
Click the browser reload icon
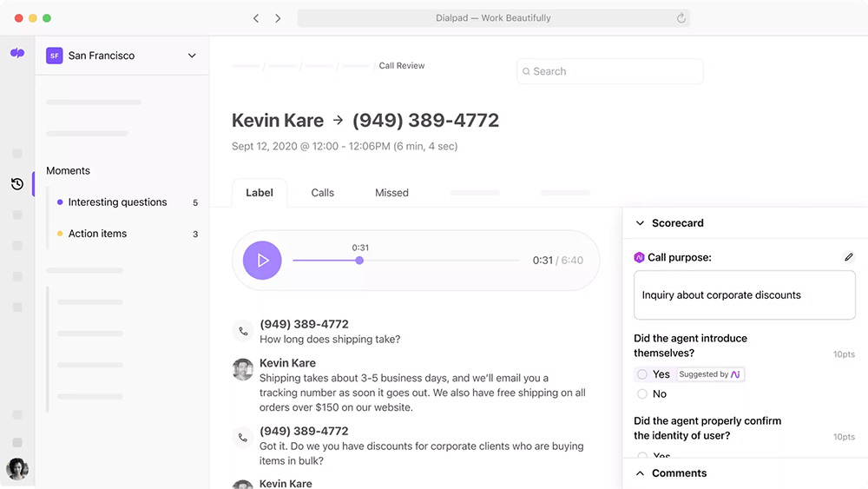(681, 18)
